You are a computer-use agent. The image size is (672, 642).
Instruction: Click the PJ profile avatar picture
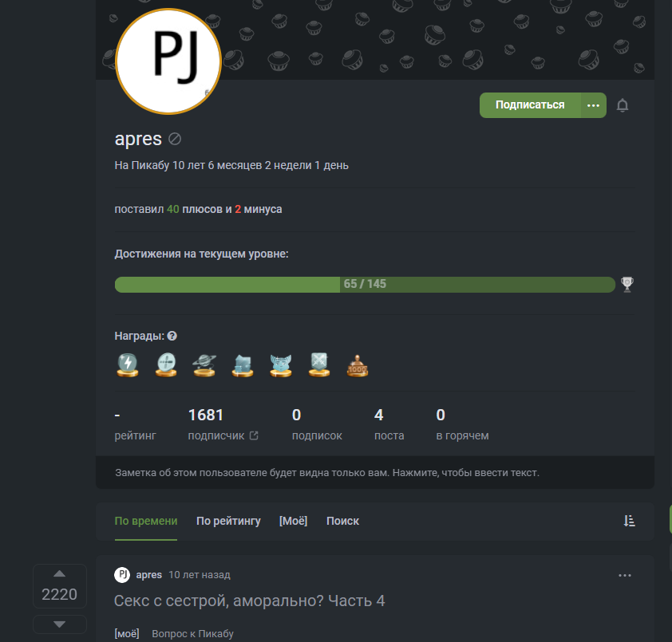point(168,61)
